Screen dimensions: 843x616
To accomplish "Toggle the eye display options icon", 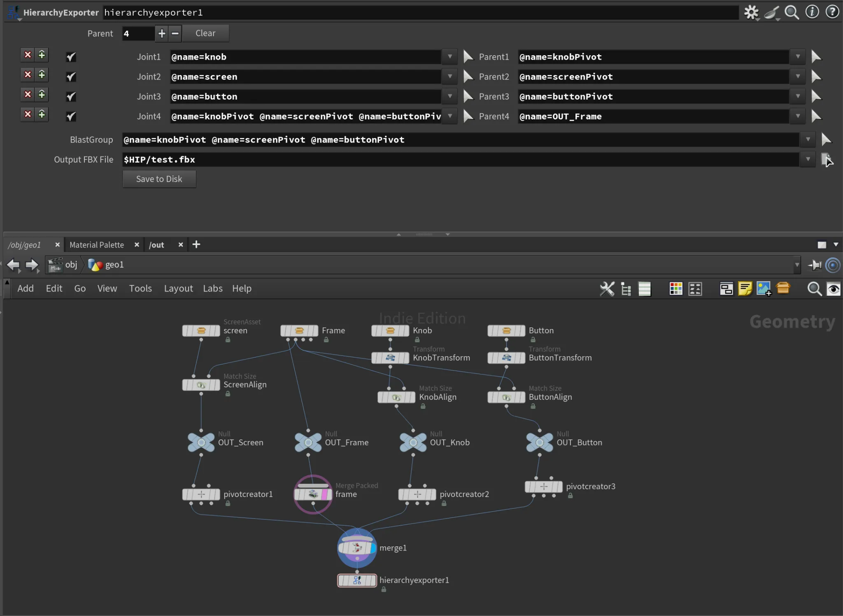I will 834,289.
